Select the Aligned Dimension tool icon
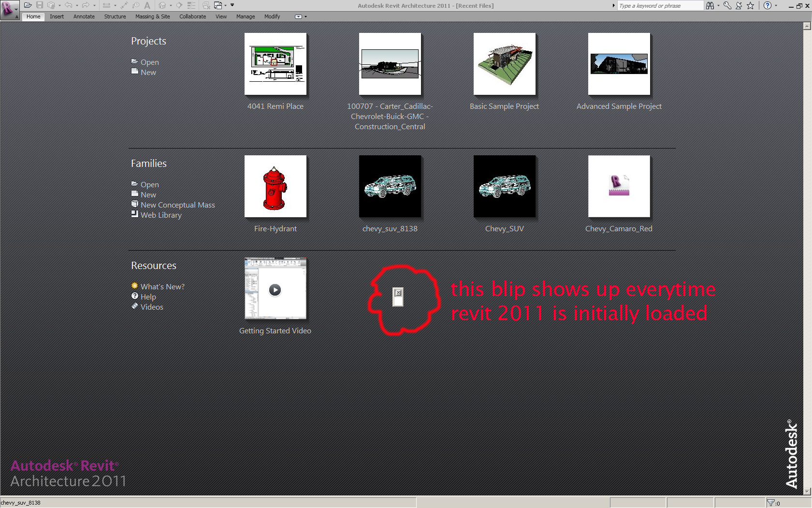This screenshot has height=508, width=812. [106, 5]
